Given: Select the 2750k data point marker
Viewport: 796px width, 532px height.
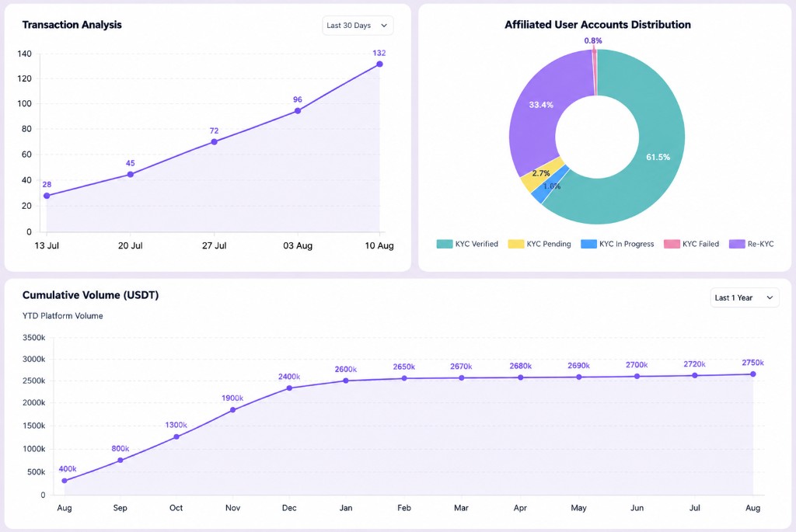Looking at the screenshot, I should click(752, 374).
